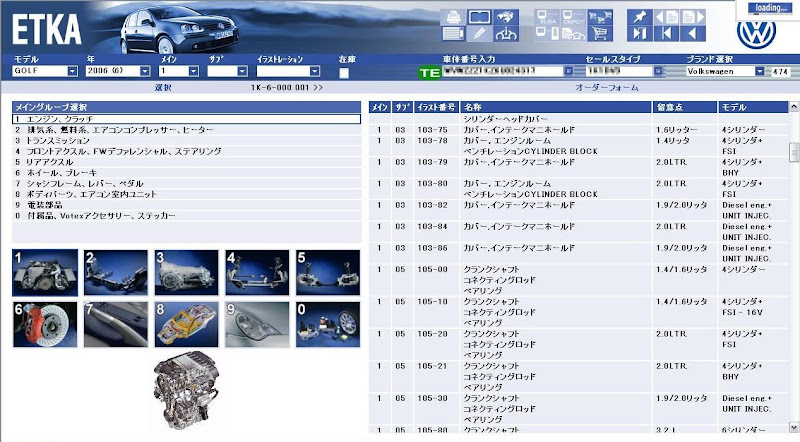Open the chassis number field dropdown arrow
Screen dimensions: 800x442
[x=568, y=71]
